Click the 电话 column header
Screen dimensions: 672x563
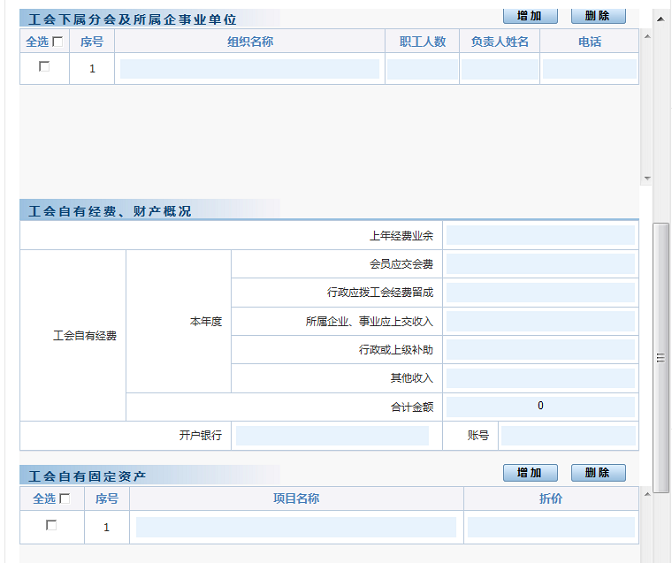tap(590, 42)
